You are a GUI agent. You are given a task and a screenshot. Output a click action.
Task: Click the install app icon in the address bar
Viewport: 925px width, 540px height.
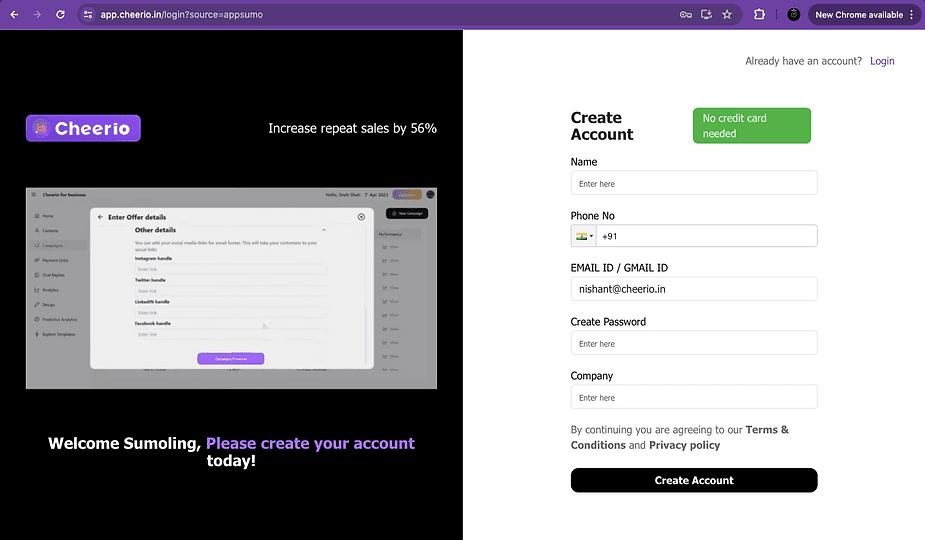click(x=706, y=15)
